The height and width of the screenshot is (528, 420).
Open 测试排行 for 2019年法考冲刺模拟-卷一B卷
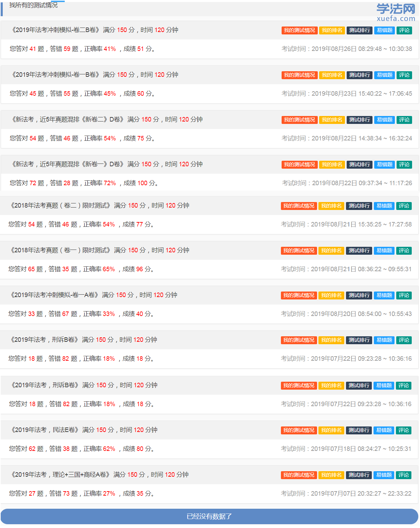pos(359,75)
